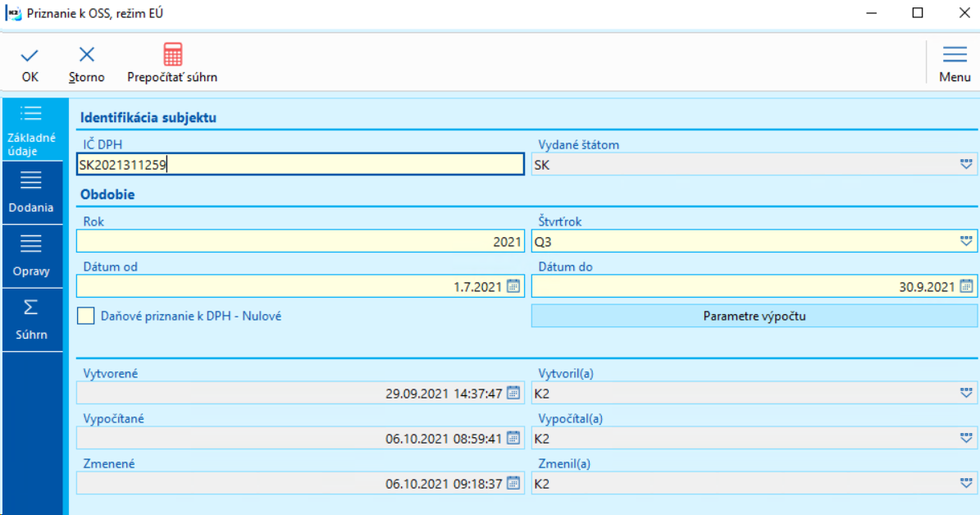Expand the Vytvoril(a) dropdown
Viewport: 980px width, 515px height.
966,393
